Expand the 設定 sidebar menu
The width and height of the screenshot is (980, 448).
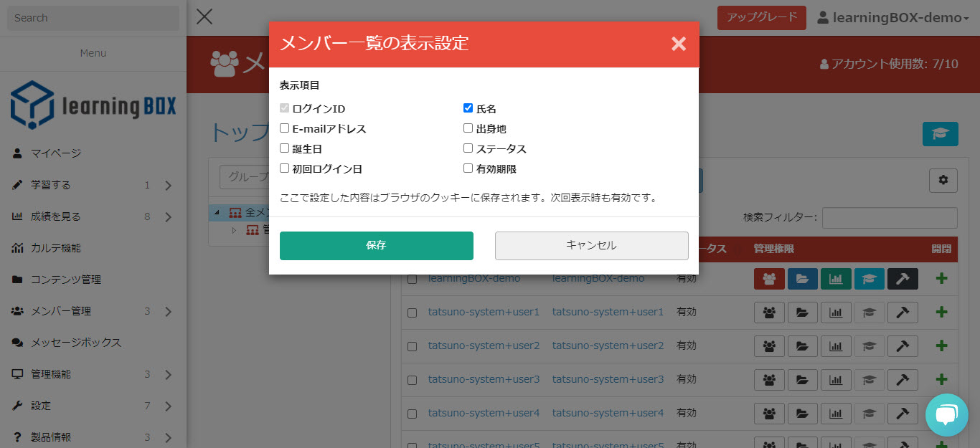(x=168, y=406)
